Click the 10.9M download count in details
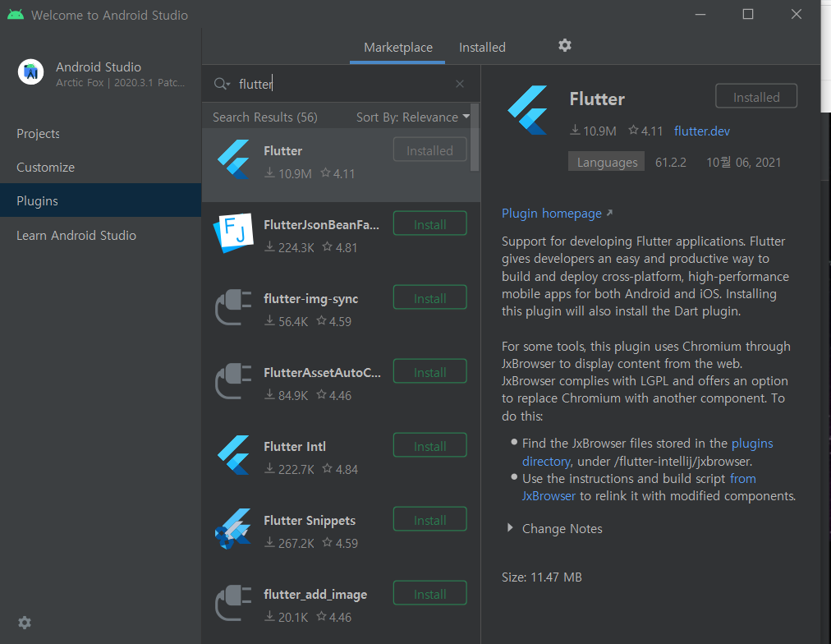Viewport: 831px width, 644px height. pyautogui.click(x=593, y=131)
